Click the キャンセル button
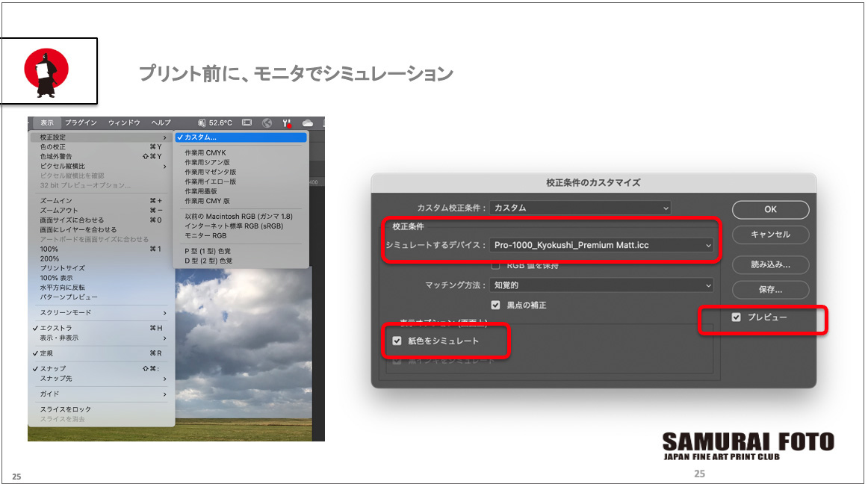The image size is (868, 487). (x=770, y=235)
